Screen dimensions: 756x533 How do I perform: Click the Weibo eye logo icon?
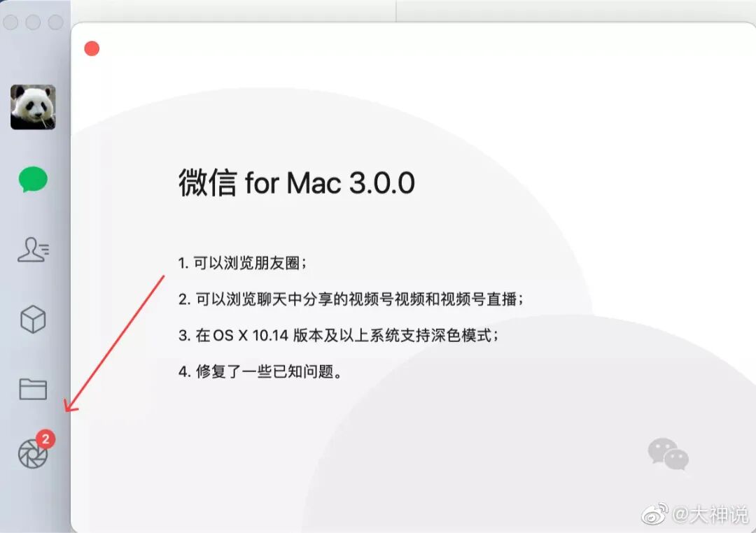[x=654, y=514]
